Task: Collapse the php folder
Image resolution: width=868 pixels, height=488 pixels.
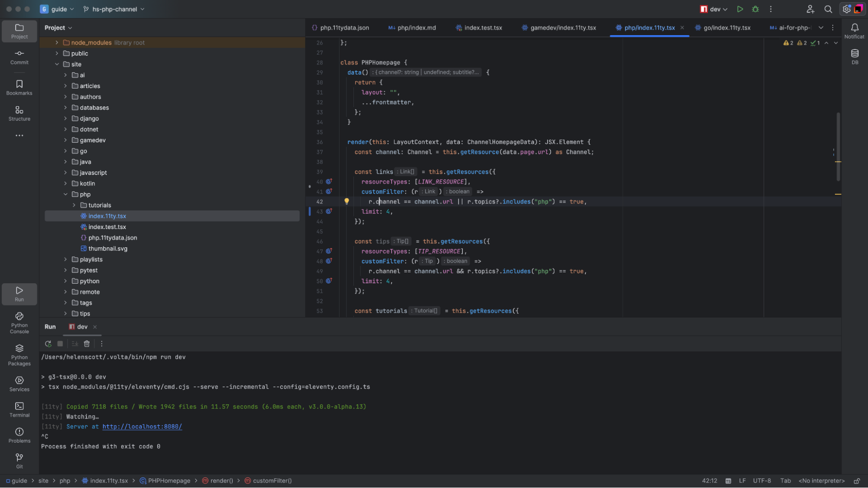Action: [x=66, y=194]
